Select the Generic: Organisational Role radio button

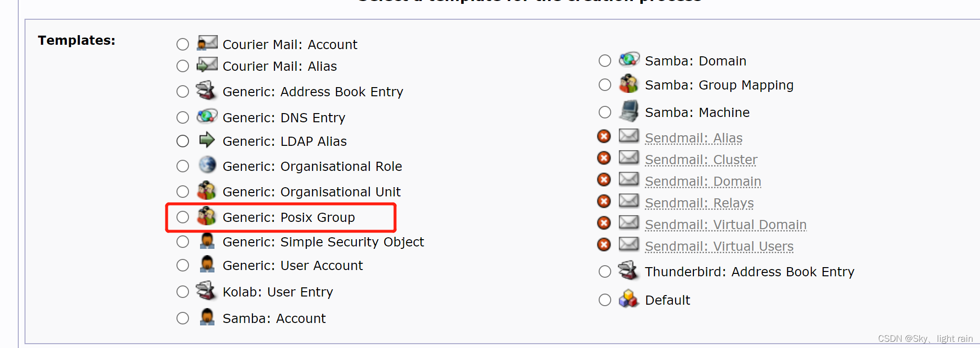click(183, 166)
